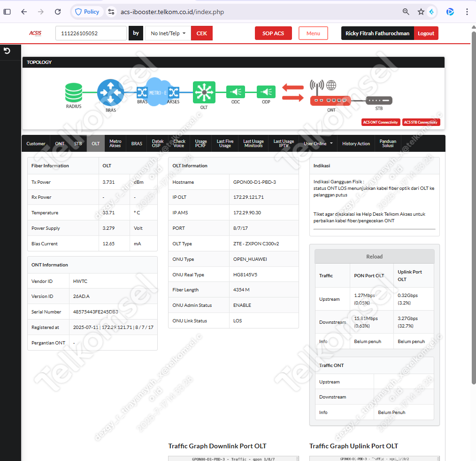Screen dimensions: 476x461
Task: Click the RADIUS database icon in topology
Action: tap(74, 93)
